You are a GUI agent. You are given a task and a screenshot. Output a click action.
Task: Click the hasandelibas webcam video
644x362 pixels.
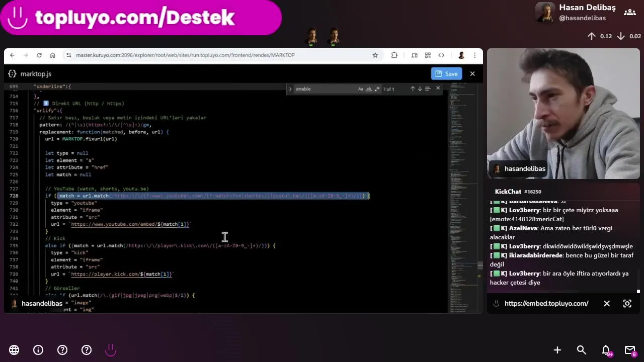click(x=563, y=114)
